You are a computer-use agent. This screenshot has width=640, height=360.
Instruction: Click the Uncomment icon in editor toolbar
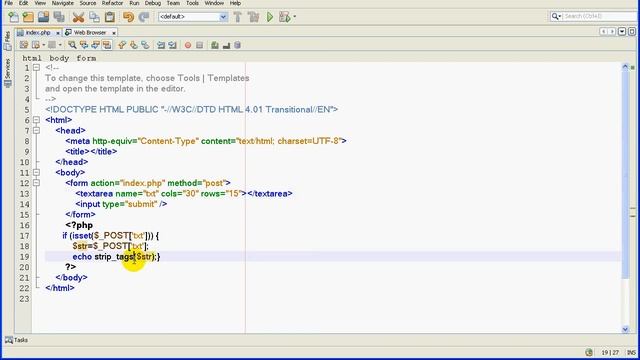[226, 45]
